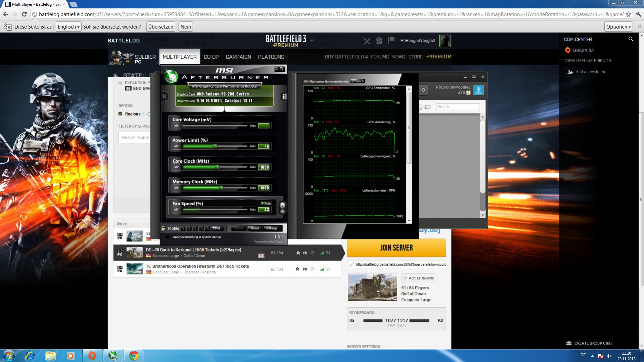The height and width of the screenshot is (362, 644).
Task: Expand the Battlefield 3 Premium game selector
Action: [x=312, y=41]
